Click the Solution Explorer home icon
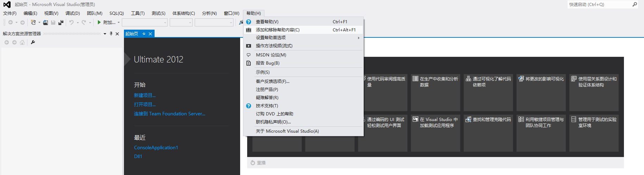This screenshot has width=644, height=175. pos(22,42)
